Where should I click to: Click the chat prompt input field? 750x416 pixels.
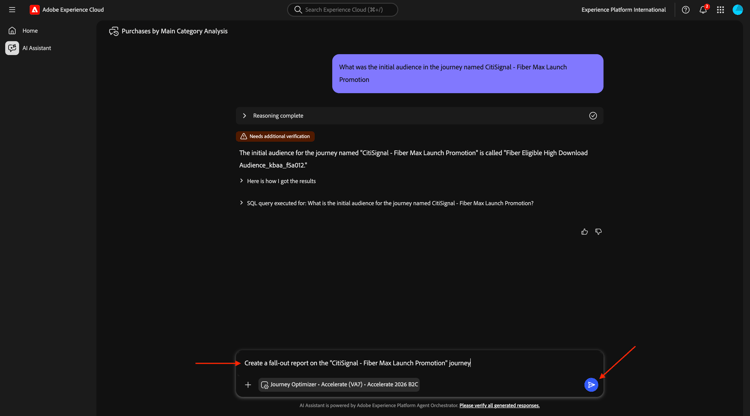(419, 363)
